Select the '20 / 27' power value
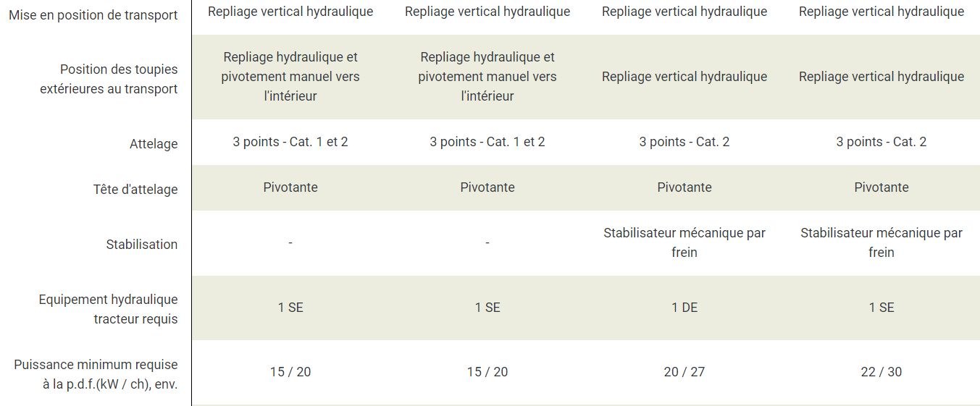Image resolution: width=980 pixels, height=406 pixels. tap(684, 372)
